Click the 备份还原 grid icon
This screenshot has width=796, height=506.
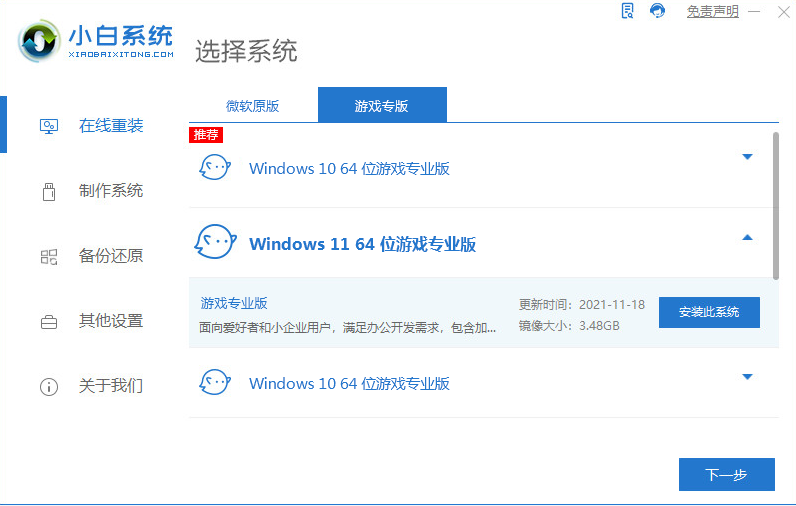tap(49, 257)
